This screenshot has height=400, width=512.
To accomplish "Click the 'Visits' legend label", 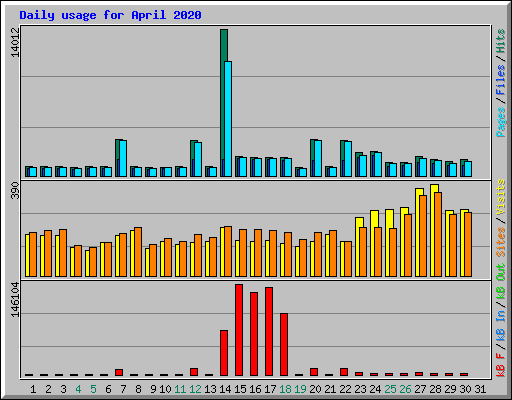I will coord(501,197).
